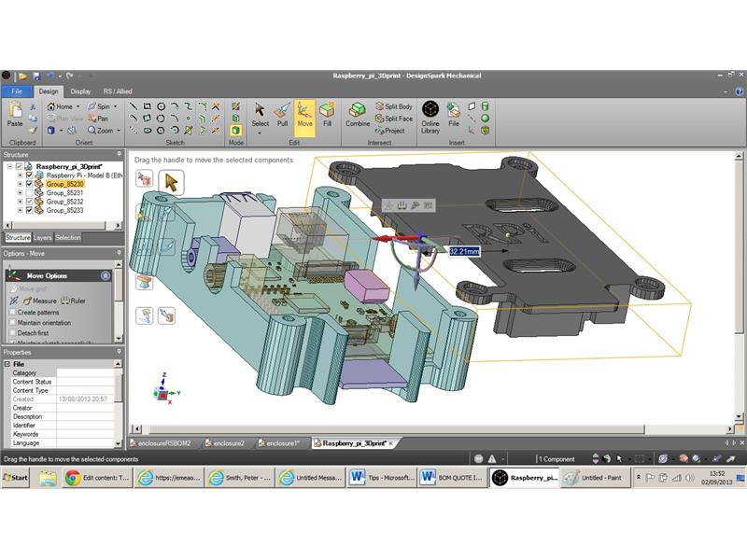Screen dimensions: 747x560
Task: Select the Line sketch tool
Action: coord(134,106)
